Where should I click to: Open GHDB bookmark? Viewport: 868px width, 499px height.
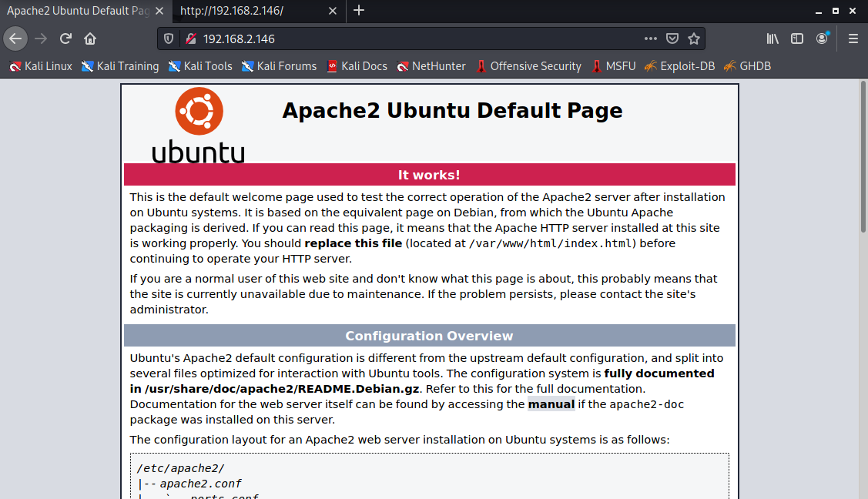[x=747, y=66]
